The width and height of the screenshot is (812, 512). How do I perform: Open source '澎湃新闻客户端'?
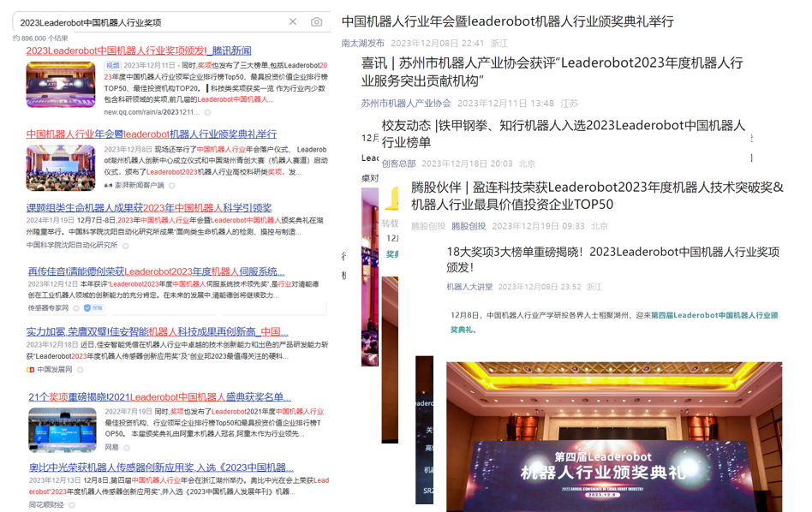click(x=140, y=185)
